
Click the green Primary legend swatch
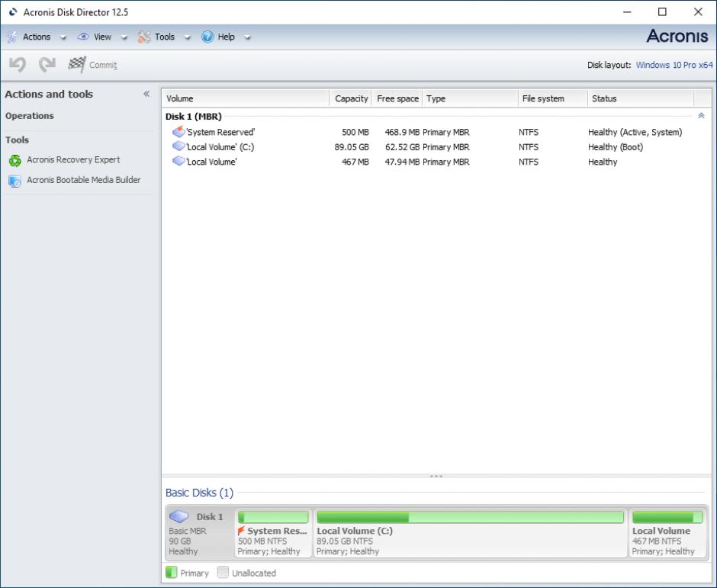pos(171,573)
